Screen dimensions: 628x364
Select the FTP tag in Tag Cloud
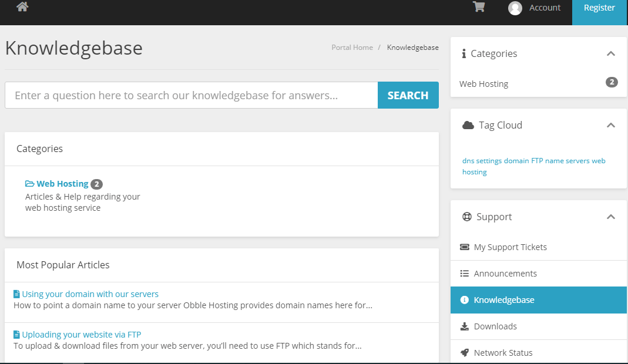click(x=537, y=161)
